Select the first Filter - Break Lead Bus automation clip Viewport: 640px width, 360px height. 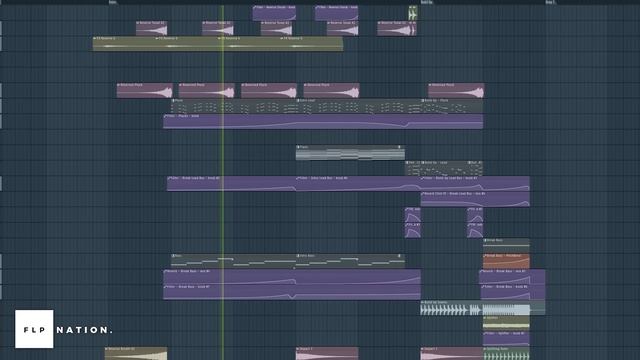tap(231, 184)
